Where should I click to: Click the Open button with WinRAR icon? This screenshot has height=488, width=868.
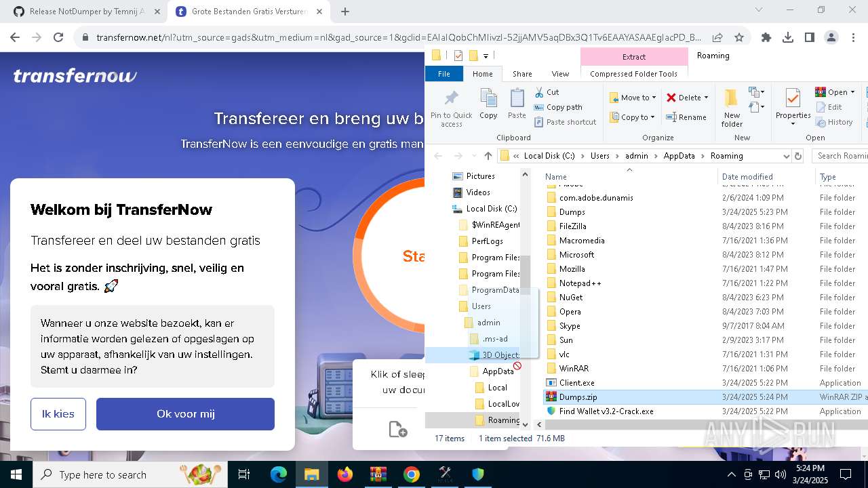coord(835,92)
